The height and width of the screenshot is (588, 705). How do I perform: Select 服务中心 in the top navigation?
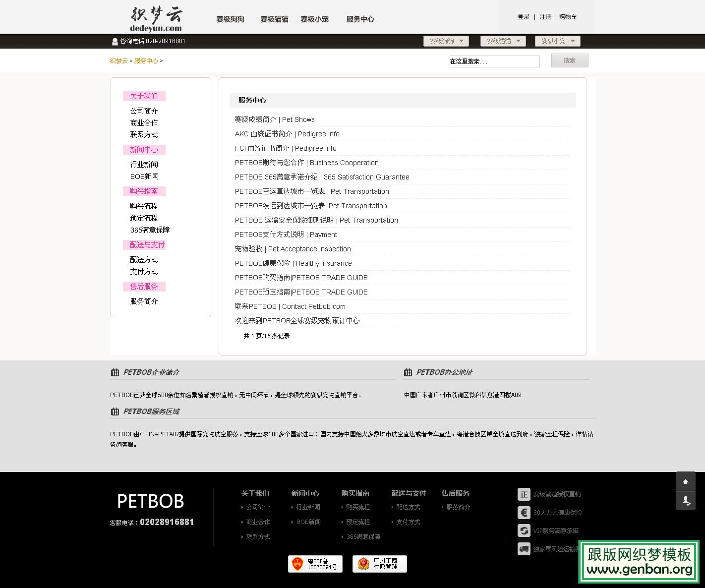[x=360, y=19]
